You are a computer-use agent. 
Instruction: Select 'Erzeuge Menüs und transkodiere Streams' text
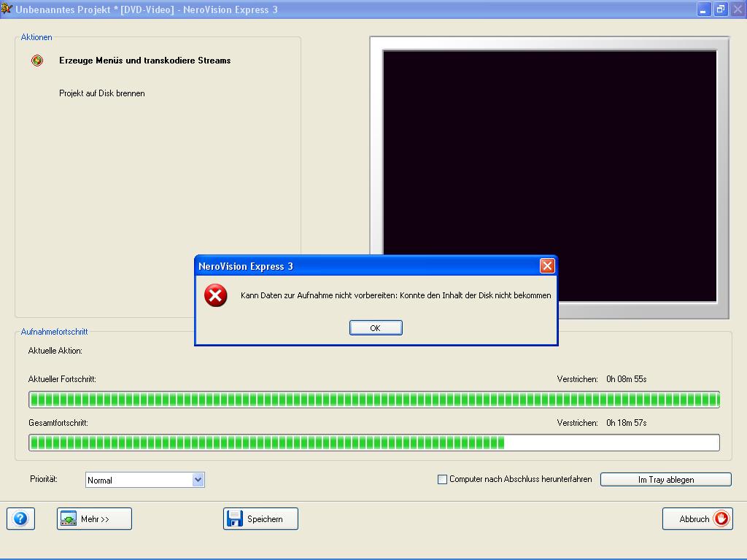[145, 61]
